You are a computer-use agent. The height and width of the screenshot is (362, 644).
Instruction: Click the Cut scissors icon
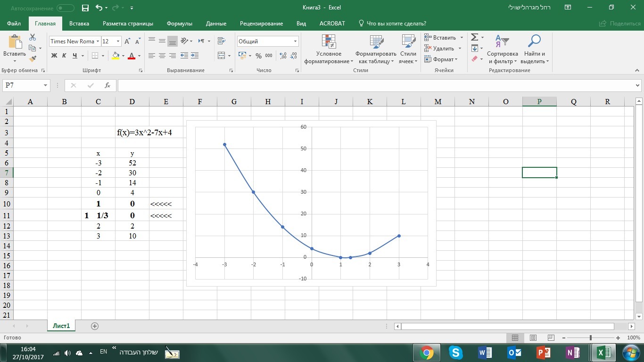tap(33, 37)
